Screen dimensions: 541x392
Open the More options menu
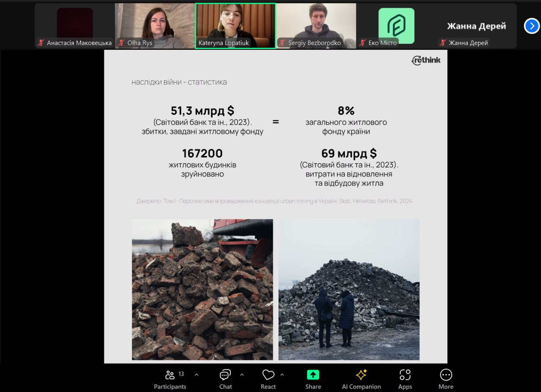click(x=445, y=379)
